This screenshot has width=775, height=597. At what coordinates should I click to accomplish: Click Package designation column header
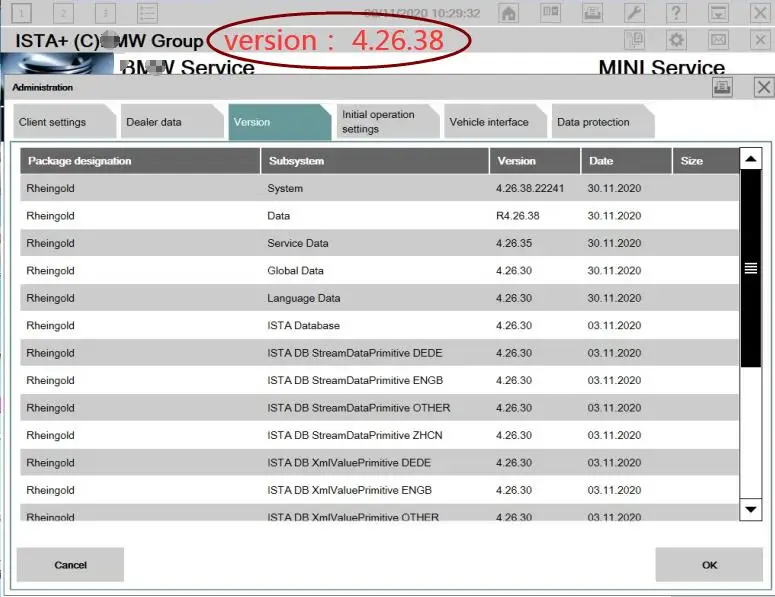point(140,161)
